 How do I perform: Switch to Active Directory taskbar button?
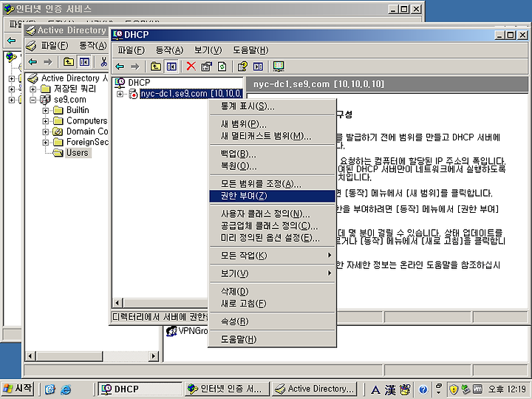pyautogui.click(x=315, y=389)
